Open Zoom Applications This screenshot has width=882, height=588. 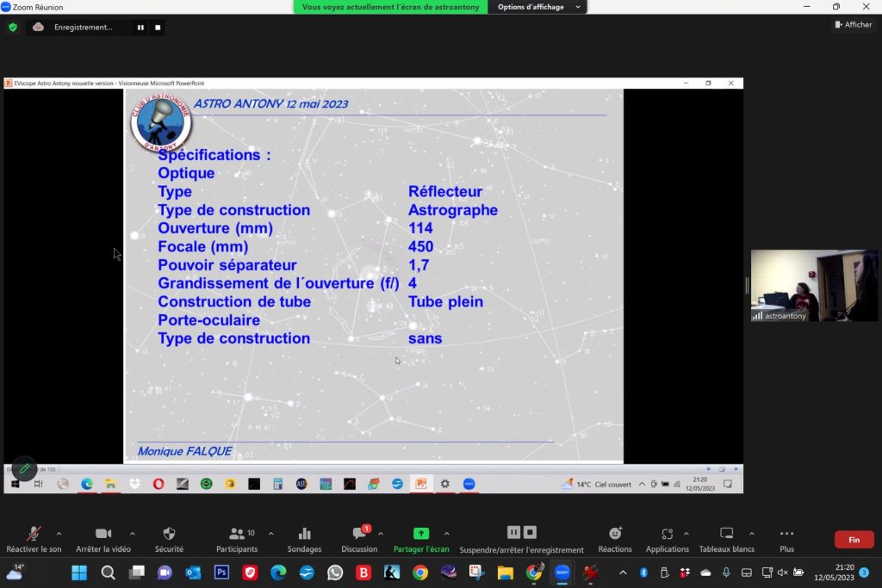coord(668,539)
